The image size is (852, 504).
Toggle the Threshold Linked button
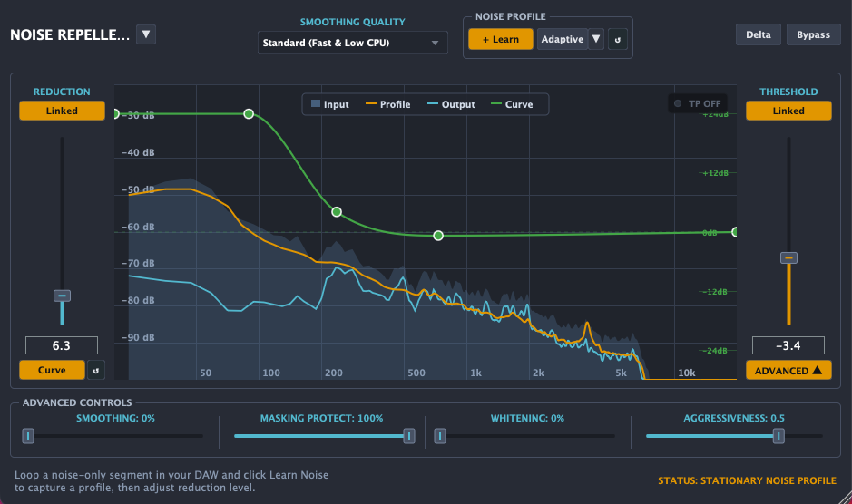[x=788, y=111]
